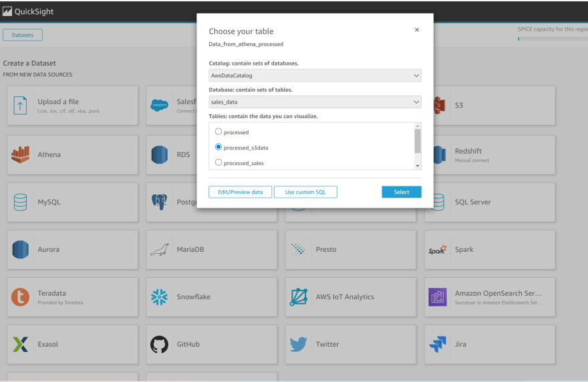Click the Aurora data source label

tap(48, 249)
